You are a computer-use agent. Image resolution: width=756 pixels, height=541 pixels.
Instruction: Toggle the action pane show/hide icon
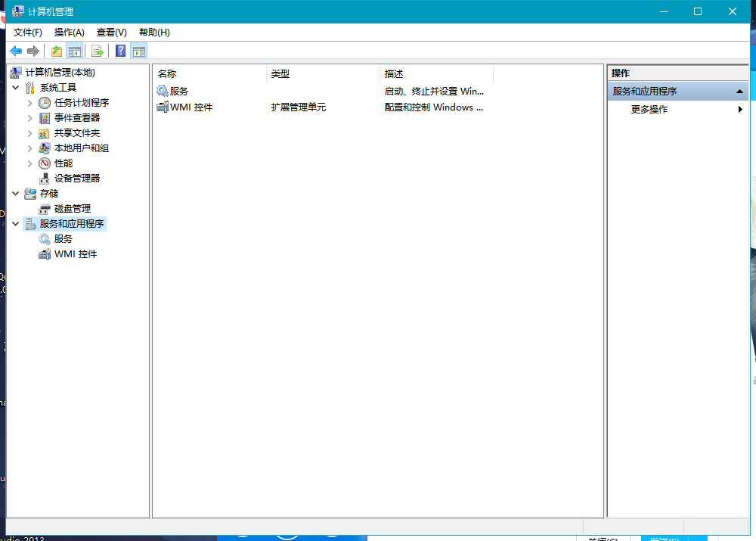click(x=140, y=51)
